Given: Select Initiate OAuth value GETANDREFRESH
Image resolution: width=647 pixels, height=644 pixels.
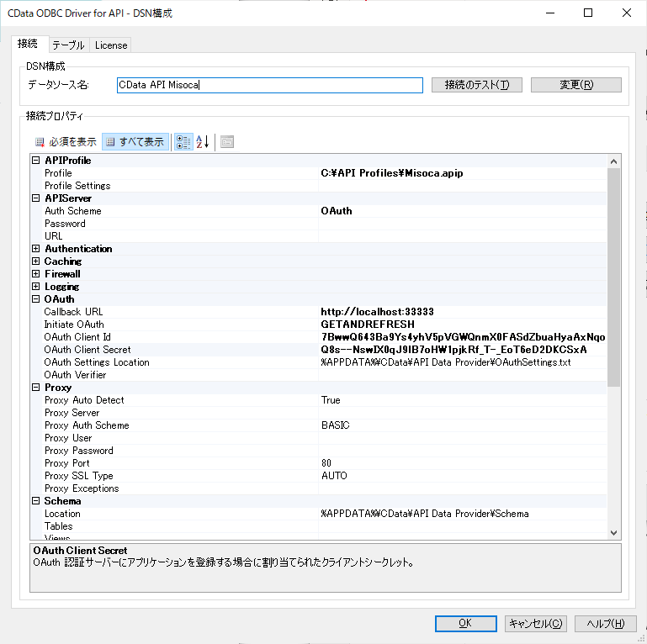Looking at the screenshot, I should tap(368, 325).
